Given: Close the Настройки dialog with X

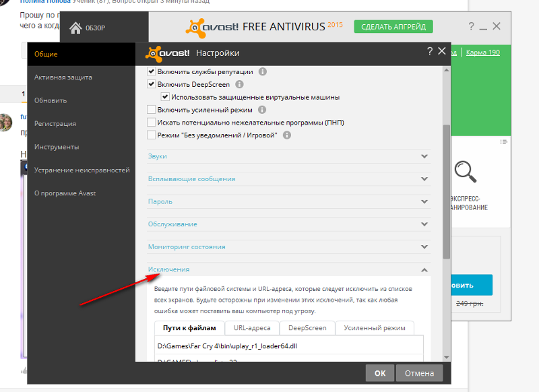Looking at the screenshot, I should pyautogui.click(x=442, y=51).
